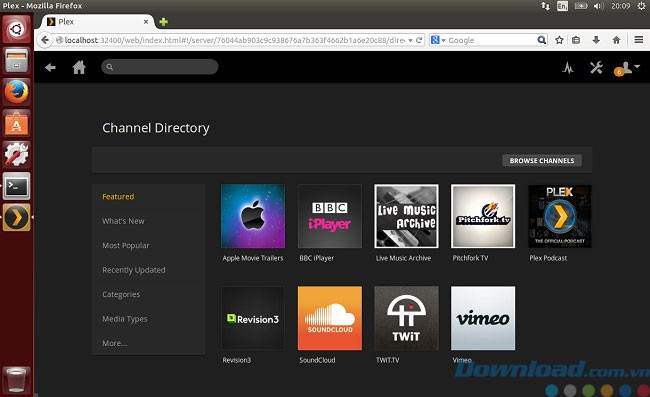This screenshot has width=650, height=397.
Task: Click the Apple Movie Trailers label
Action: click(x=253, y=258)
